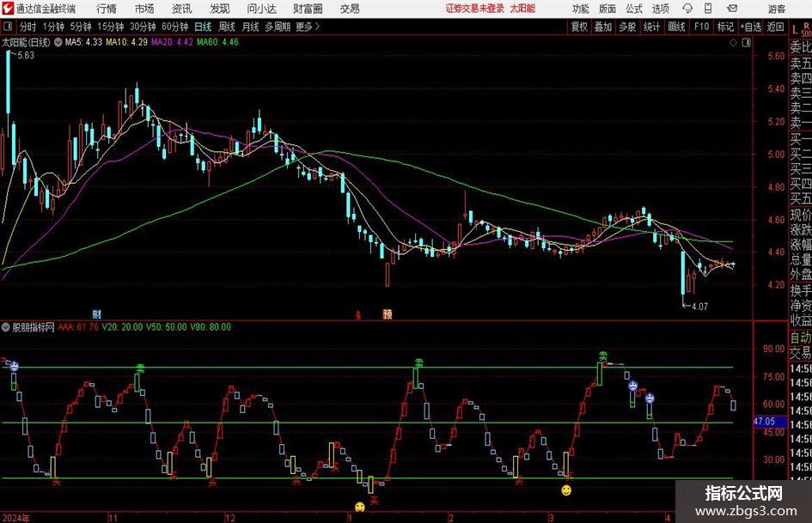This screenshot has width=812, height=523.
Task: Toggle the left panel layout icon
Action: 8,27
